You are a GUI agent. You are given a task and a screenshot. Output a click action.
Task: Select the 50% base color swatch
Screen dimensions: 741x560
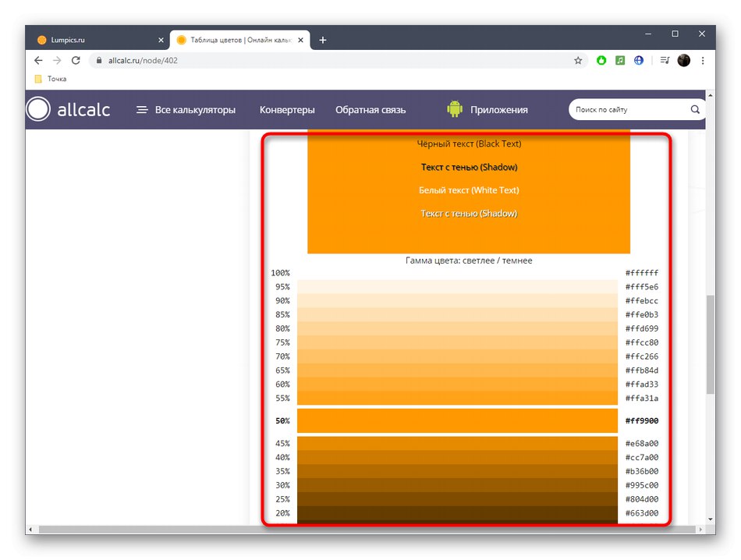click(457, 420)
